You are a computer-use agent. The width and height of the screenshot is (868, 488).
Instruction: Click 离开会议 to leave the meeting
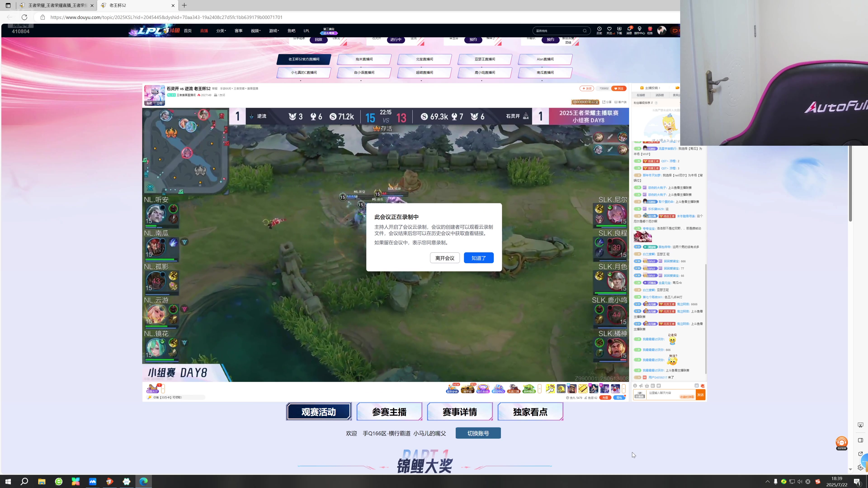(x=445, y=258)
